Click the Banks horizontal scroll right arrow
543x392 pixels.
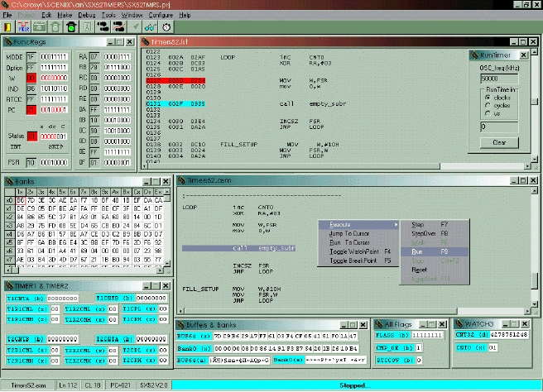(160, 270)
